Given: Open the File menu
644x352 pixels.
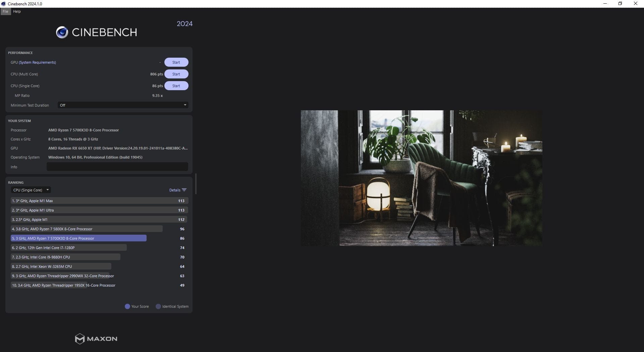Looking at the screenshot, I should [x=5, y=11].
